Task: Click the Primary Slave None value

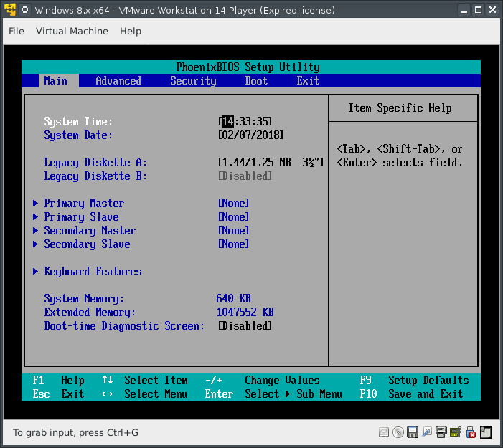Action: [233, 217]
